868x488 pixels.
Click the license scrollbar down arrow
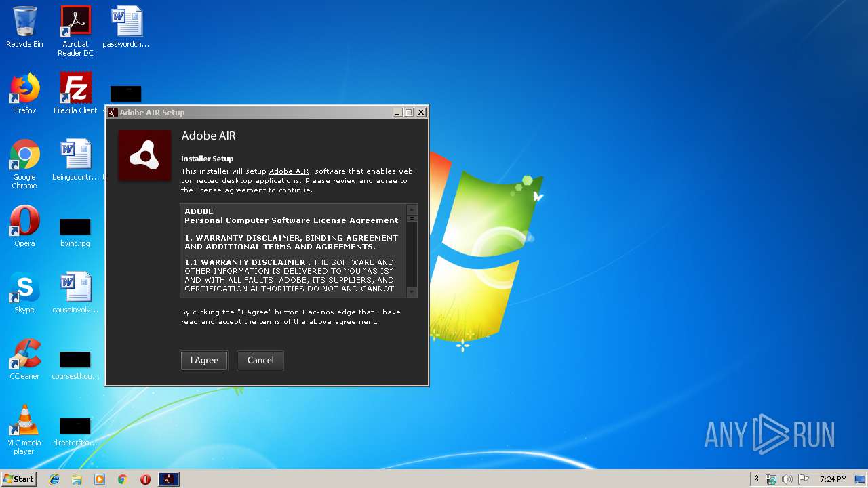(412, 292)
